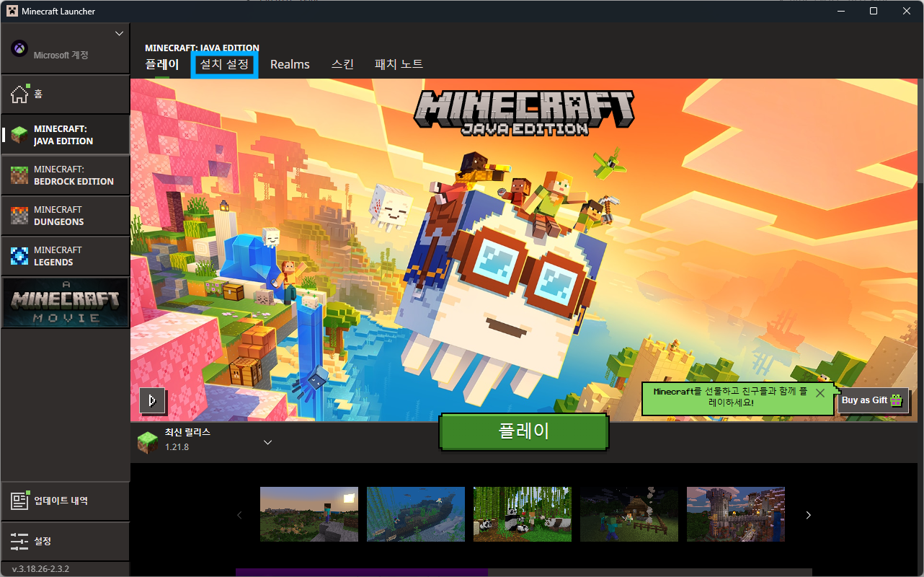This screenshot has width=924, height=577.
Task: Open the A Minecraft Movie banner
Action: (x=65, y=302)
